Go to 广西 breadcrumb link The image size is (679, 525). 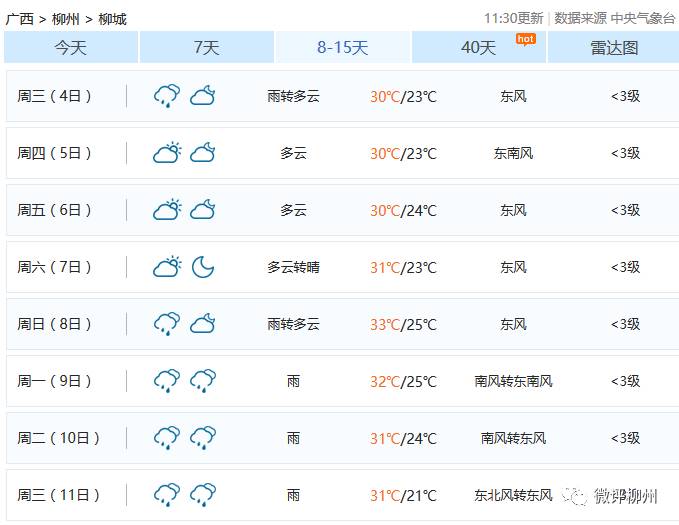point(19,19)
